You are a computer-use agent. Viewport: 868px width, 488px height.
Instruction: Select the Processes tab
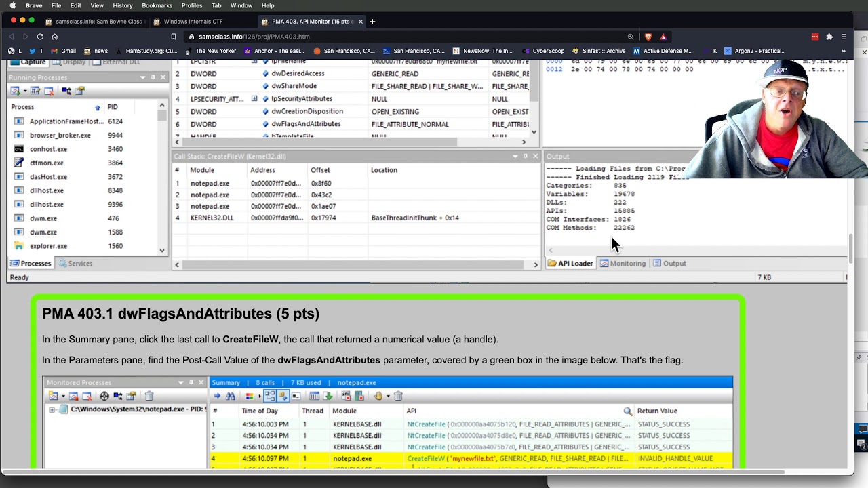coord(31,263)
